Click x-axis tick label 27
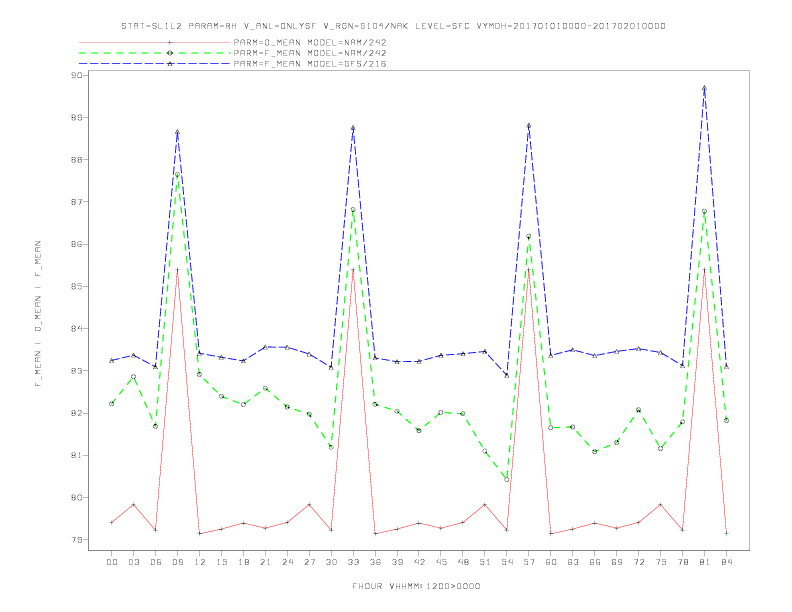 309,562
